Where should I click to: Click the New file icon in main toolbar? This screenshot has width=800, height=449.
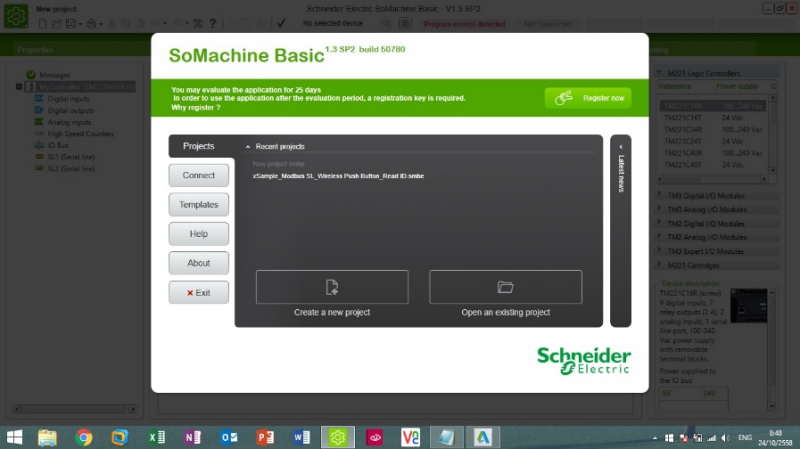pos(43,23)
